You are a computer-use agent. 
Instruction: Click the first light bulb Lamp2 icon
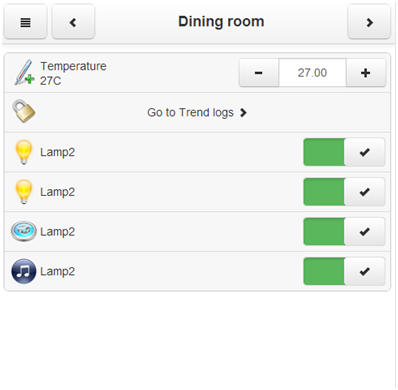tap(24, 152)
